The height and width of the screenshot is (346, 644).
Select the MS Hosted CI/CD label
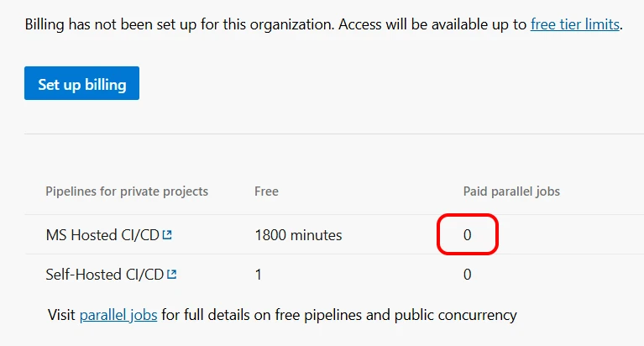pos(102,235)
